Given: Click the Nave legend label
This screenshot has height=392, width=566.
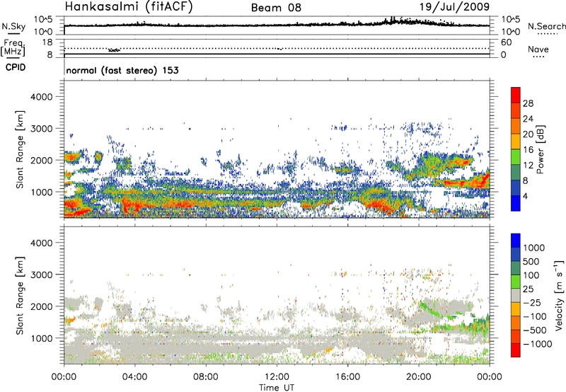Looking at the screenshot, I should click(538, 49).
